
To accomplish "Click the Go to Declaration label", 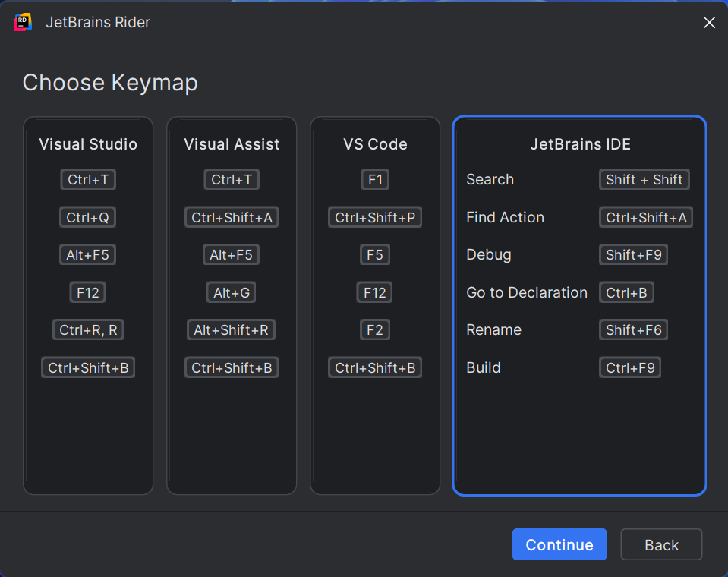I will 527,292.
